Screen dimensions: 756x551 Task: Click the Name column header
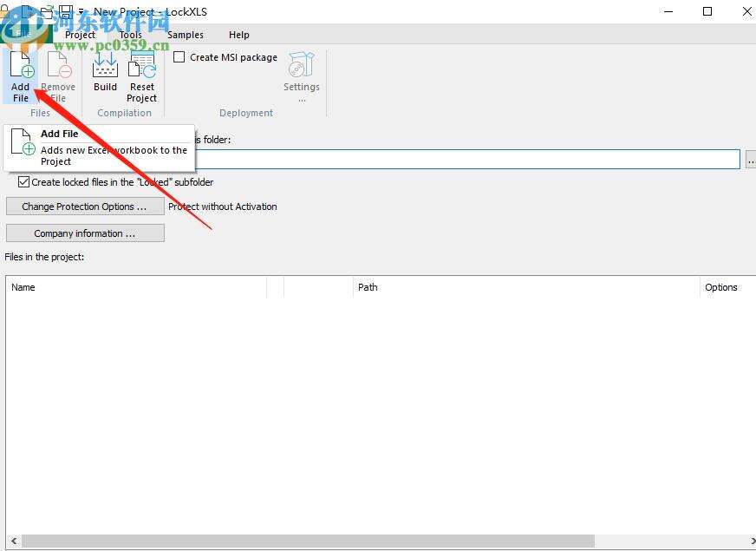tap(136, 287)
